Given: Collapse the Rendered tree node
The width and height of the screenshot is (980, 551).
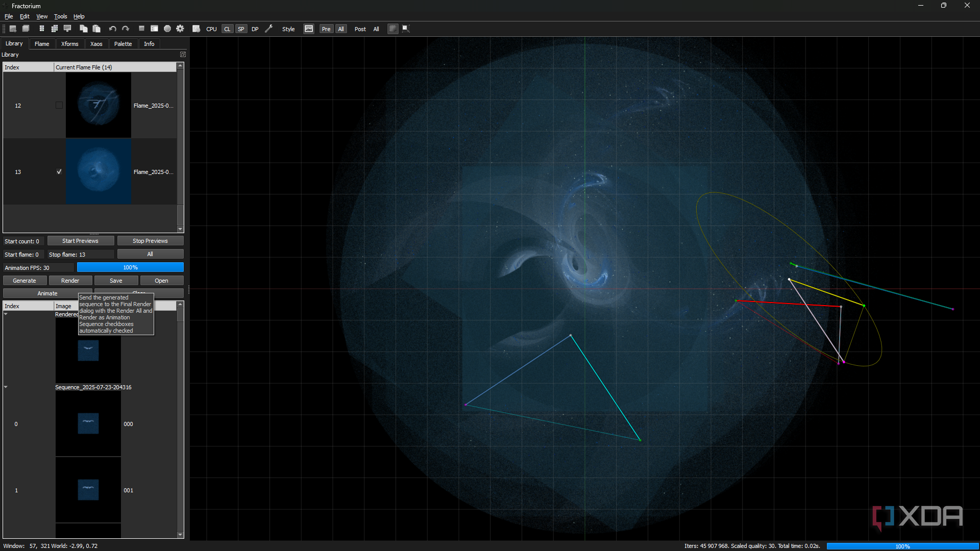Looking at the screenshot, I should (x=6, y=314).
